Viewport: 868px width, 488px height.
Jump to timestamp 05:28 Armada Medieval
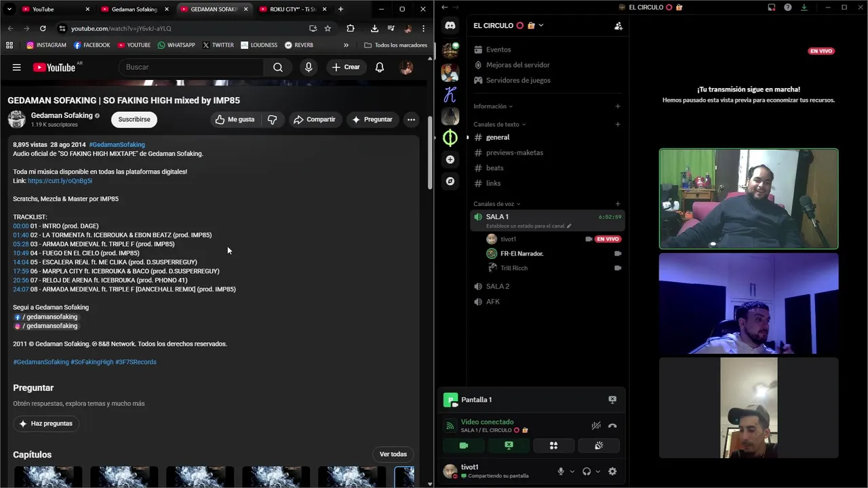click(x=21, y=244)
